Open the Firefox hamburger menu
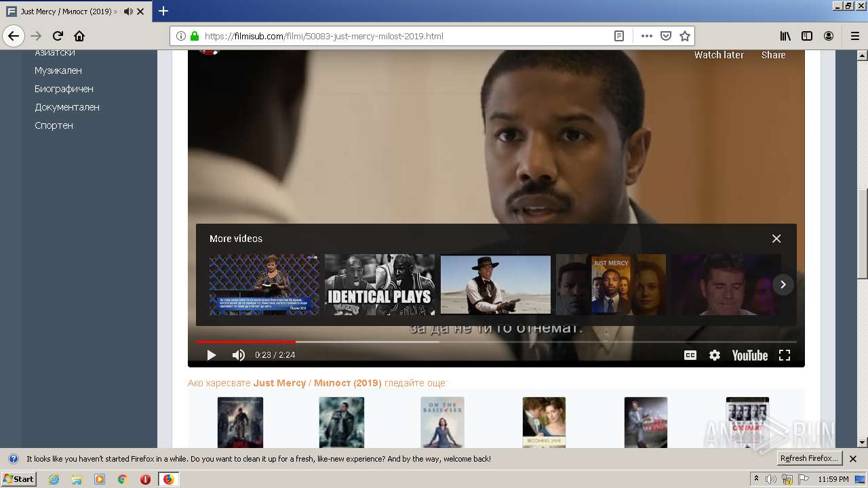 coord(854,36)
